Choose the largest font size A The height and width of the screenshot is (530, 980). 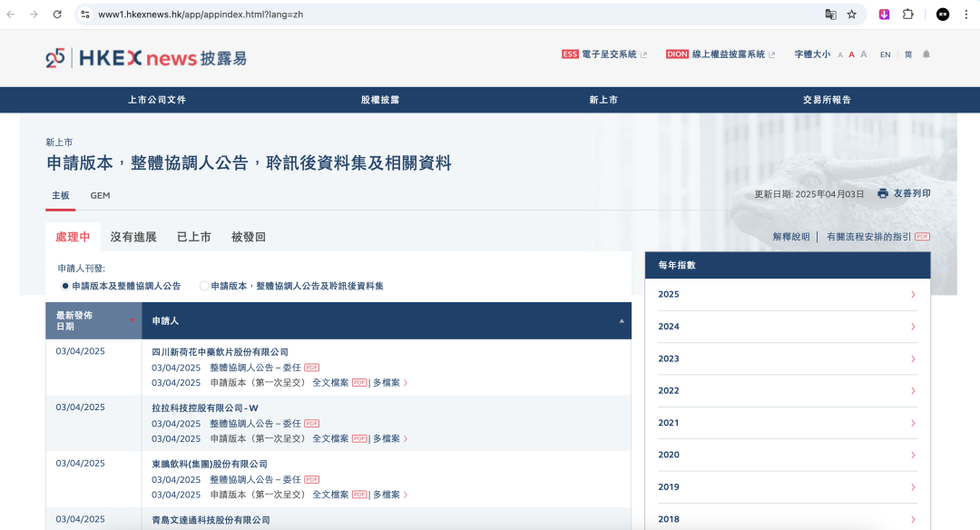(x=863, y=54)
